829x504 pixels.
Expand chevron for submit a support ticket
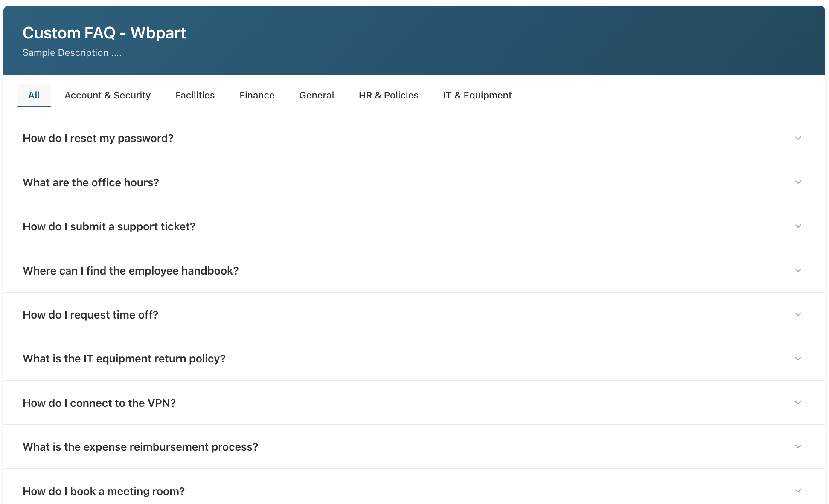(798, 226)
